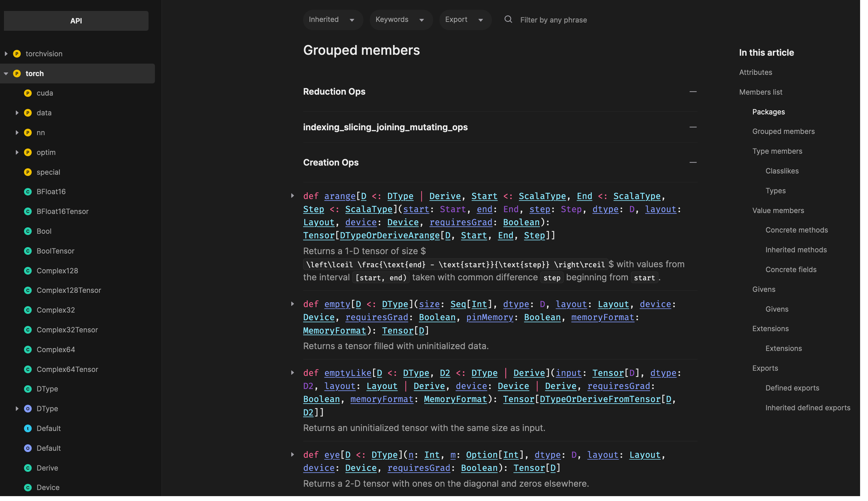This screenshot has height=501, width=868.
Task: Select the API tab
Action: point(76,21)
